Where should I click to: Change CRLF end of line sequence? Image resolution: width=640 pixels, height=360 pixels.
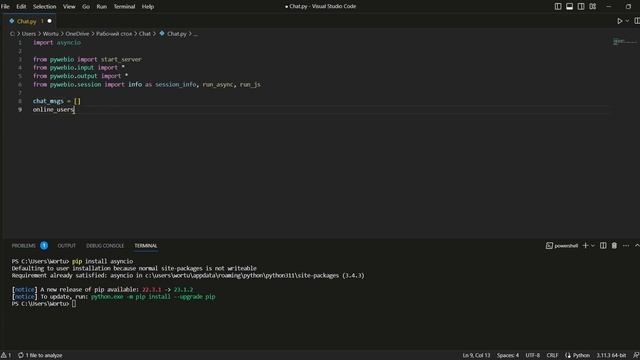coord(552,356)
